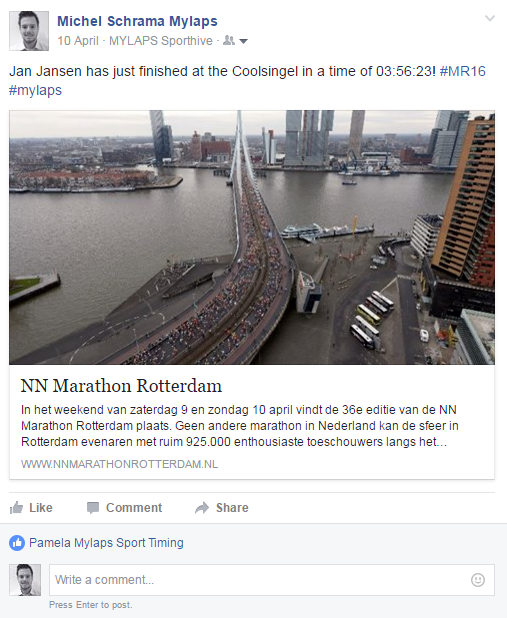
Task: Open the emoji smiley picker
Action: [x=478, y=580]
